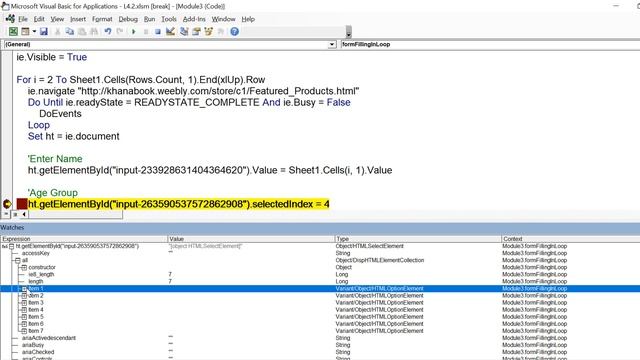The width and height of the screenshot is (640, 360).
Task: Open the Edit menu
Action: [39, 19]
